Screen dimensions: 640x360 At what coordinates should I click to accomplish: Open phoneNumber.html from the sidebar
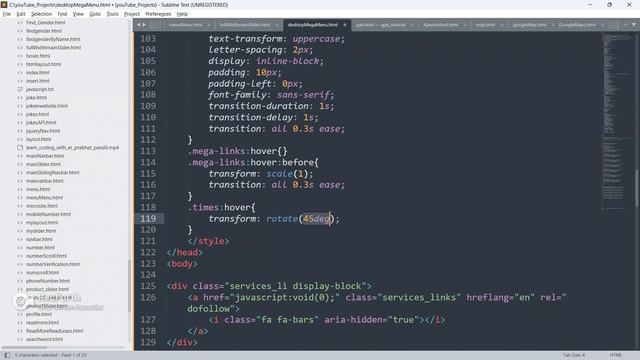[x=48, y=281]
